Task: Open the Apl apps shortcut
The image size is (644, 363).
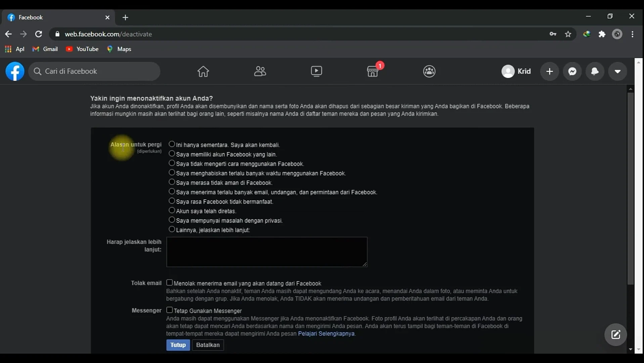Action: [14, 49]
